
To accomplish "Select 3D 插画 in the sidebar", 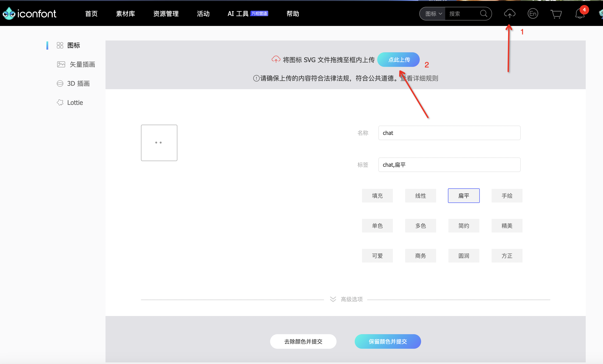I will pyautogui.click(x=78, y=83).
